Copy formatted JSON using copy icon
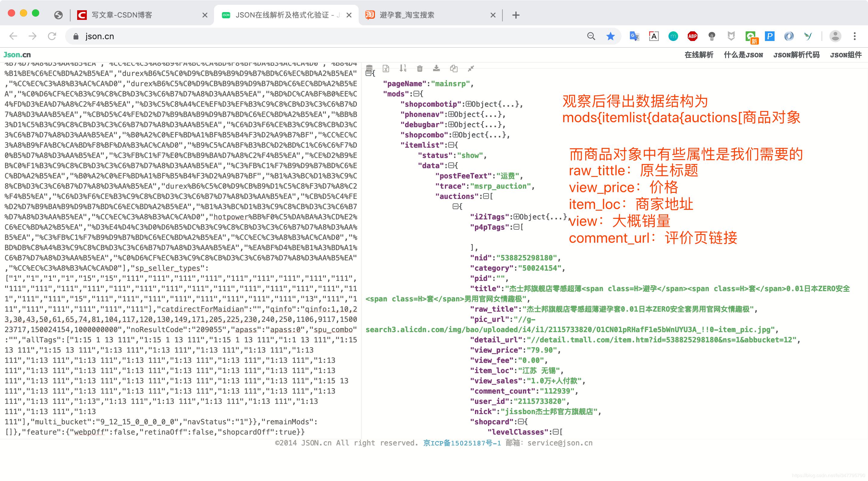Viewport: 868px width, 481px height. [454, 68]
